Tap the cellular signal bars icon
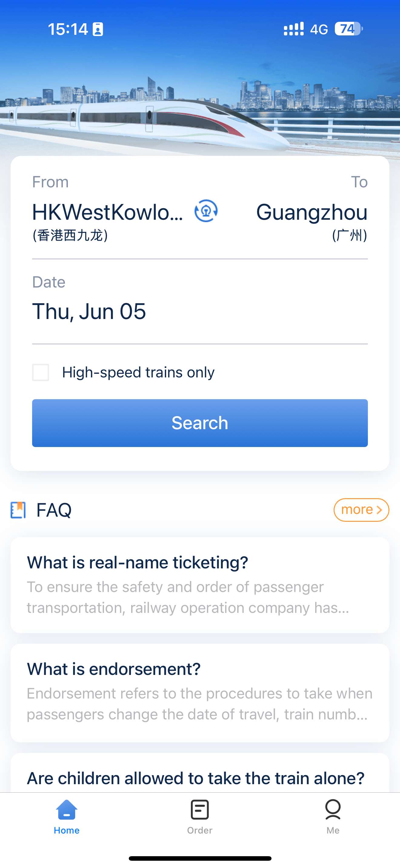Image resolution: width=400 pixels, height=868 pixels. (x=293, y=29)
